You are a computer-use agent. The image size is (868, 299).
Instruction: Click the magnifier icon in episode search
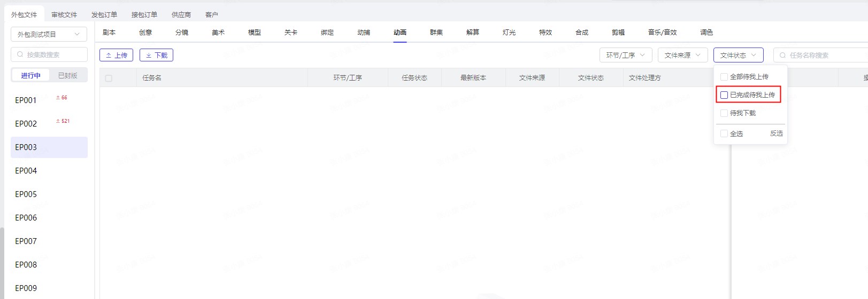point(20,54)
